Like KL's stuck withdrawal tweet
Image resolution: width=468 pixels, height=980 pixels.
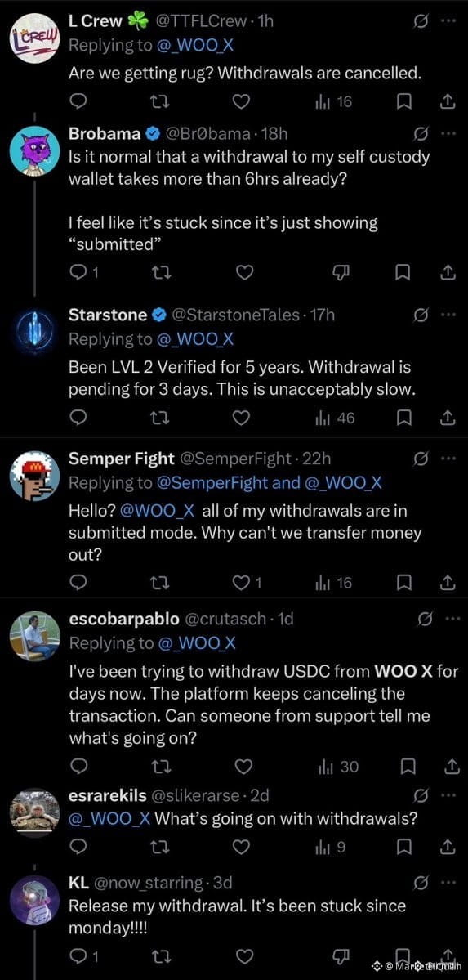click(246, 956)
